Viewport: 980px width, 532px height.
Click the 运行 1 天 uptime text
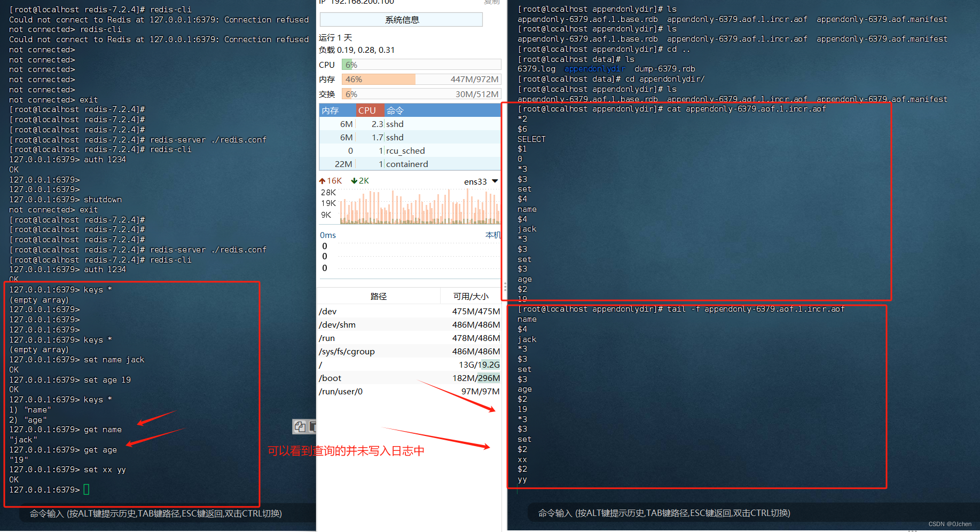point(335,37)
